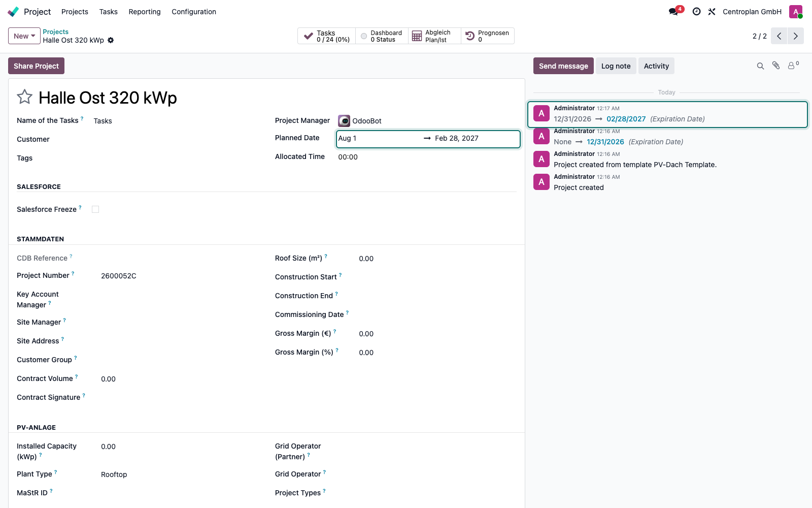Open the project settings gear icon
The image size is (812, 508).
tap(111, 40)
